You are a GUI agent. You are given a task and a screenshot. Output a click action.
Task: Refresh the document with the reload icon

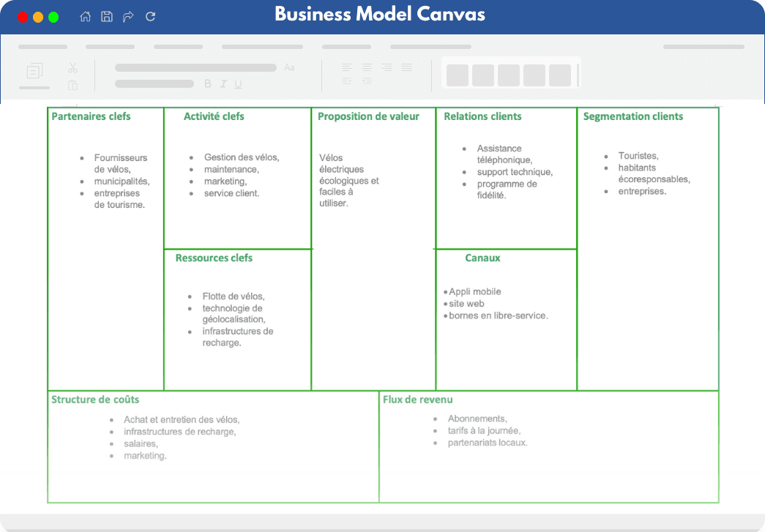(150, 16)
